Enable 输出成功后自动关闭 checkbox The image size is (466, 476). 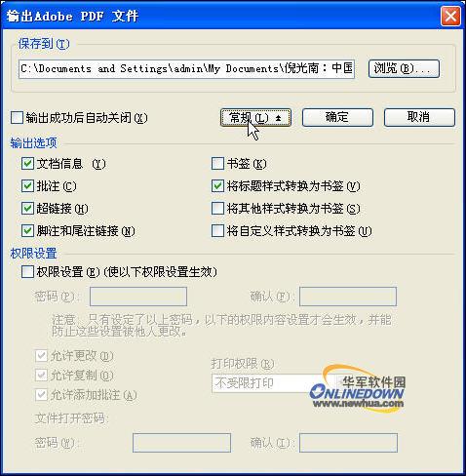point(17,118)
